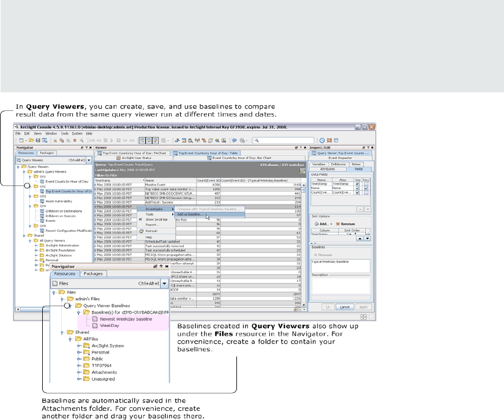Click left arrow of Navigator horizontal scrollbar
This screenshot has height=420, width=504.
[18, 310]
